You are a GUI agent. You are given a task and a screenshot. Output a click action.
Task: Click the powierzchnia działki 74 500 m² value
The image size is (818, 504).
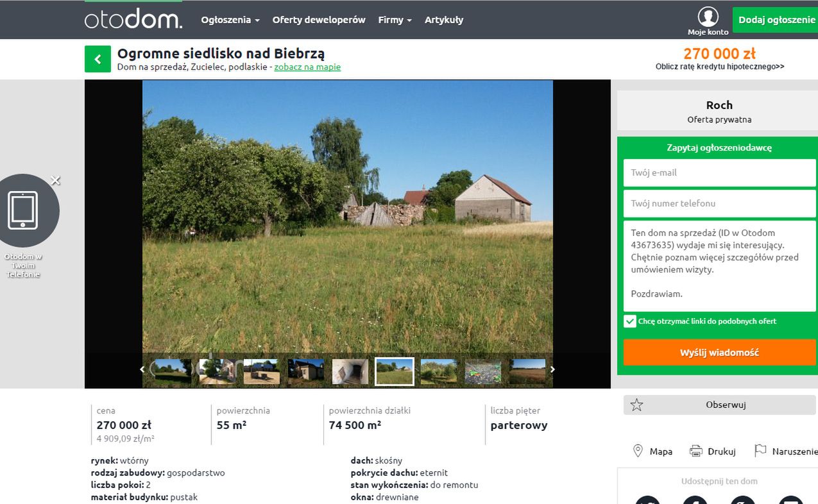tap(355, 425)
